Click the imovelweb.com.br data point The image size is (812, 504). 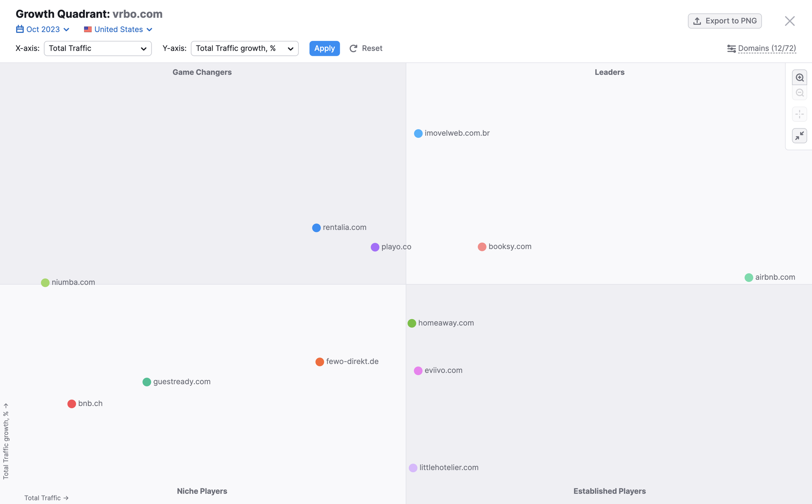pyautogui.click(x=418, y=133)
